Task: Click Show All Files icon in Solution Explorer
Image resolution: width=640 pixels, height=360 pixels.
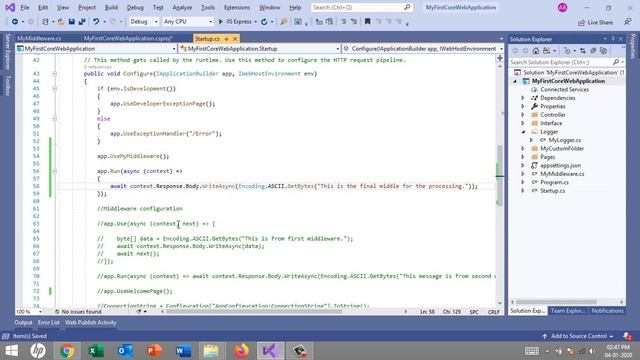Action: tap(603, 51)
